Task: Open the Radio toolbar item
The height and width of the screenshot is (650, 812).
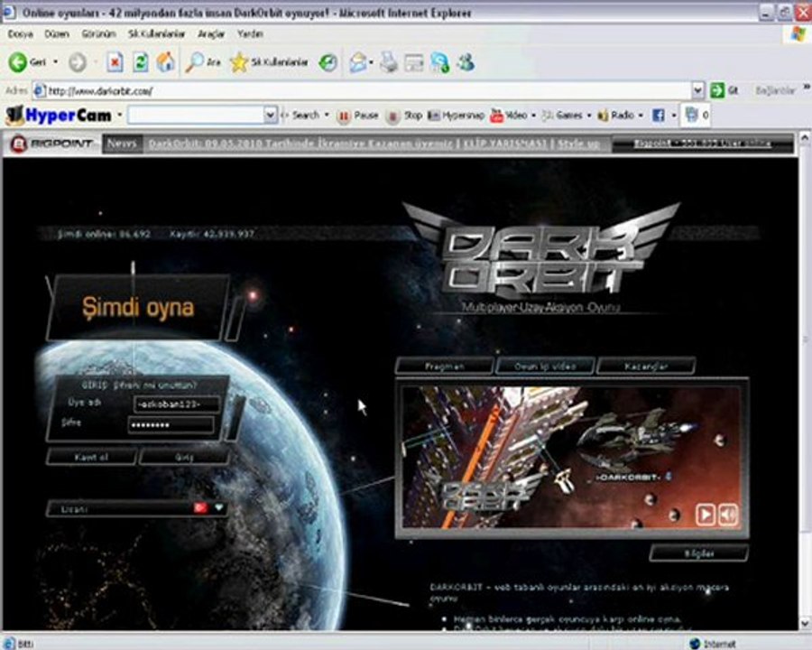Action: [x=615, y=116]
